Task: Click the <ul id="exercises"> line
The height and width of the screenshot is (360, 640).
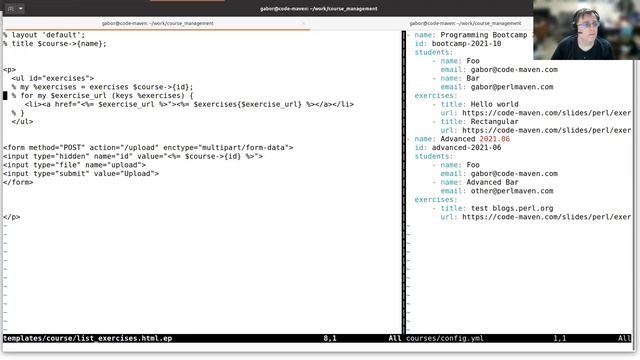Action: (53, 78)
